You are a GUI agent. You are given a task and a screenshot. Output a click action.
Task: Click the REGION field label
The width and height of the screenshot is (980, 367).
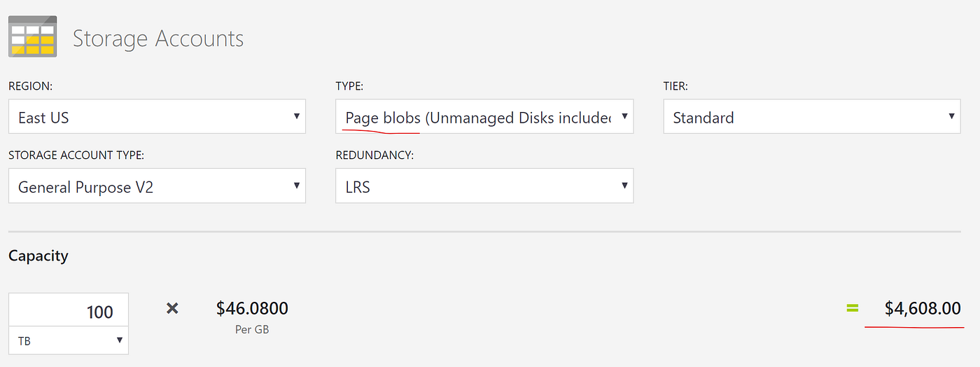pos(31,86)
